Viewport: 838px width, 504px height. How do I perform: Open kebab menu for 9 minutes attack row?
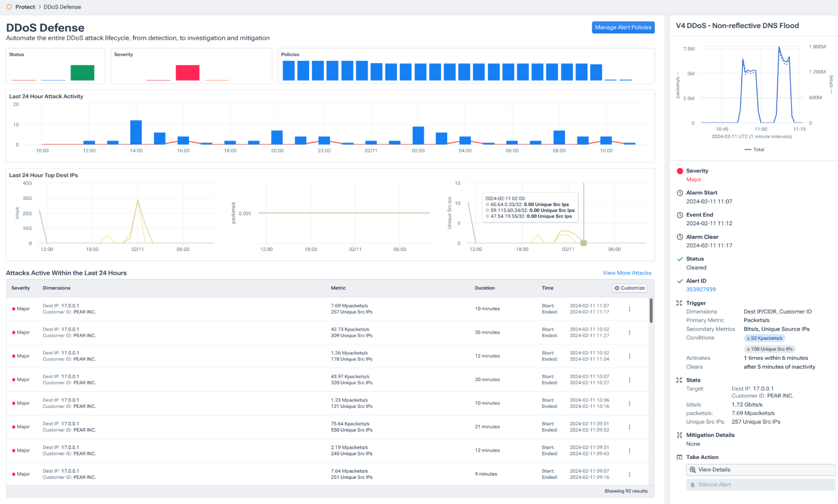tap(630, 474)
